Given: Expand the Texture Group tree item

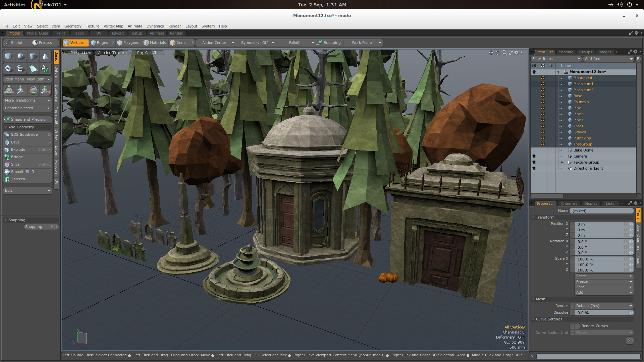Looking at the screenshot, I should 562,162.
